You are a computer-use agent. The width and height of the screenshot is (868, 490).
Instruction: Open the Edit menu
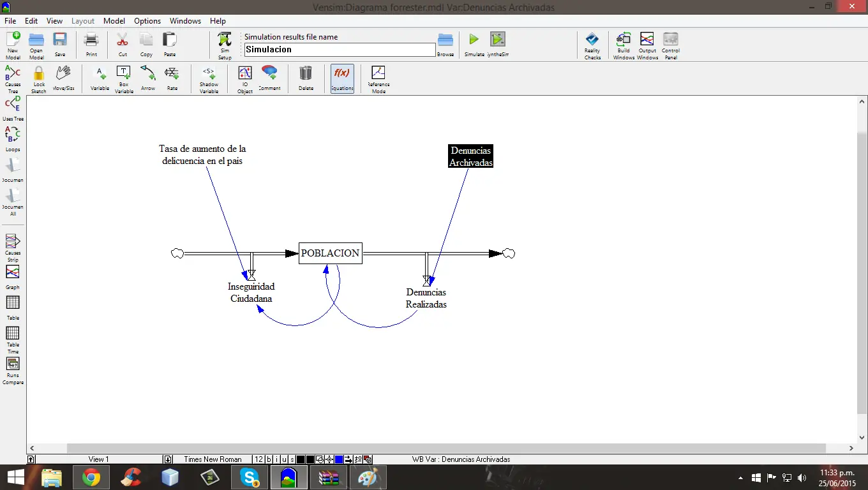(31, 21)
